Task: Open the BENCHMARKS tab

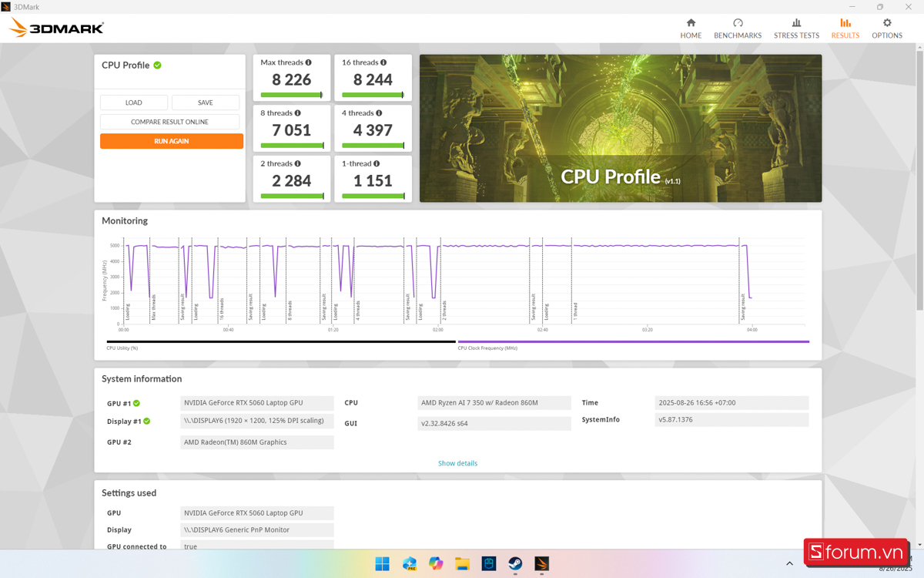Action: tap(738, 29)
